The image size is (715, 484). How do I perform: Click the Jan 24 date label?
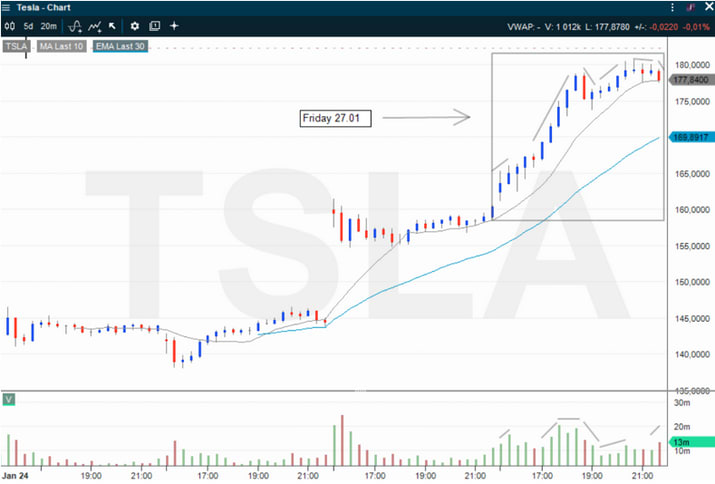click(15, 476)
